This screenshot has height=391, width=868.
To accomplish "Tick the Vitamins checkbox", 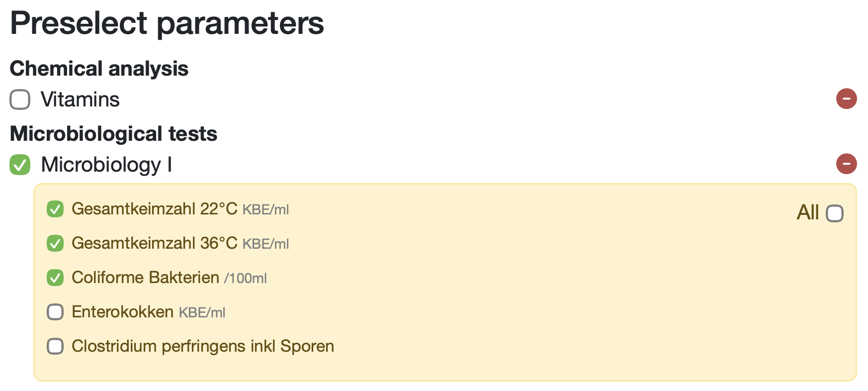I will coord(20,99).
